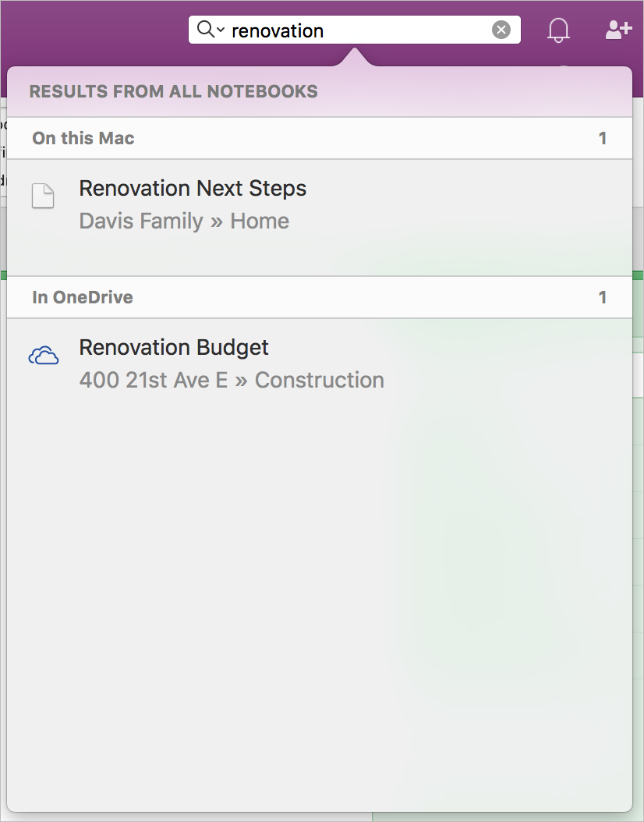644x822 pixels.
Task: Click the page icon beside Renovation Next Steps
Action: 43,196
